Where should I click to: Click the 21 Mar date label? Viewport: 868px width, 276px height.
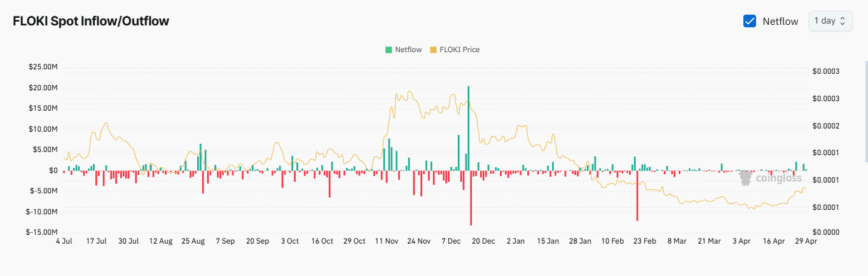(709, 242)
